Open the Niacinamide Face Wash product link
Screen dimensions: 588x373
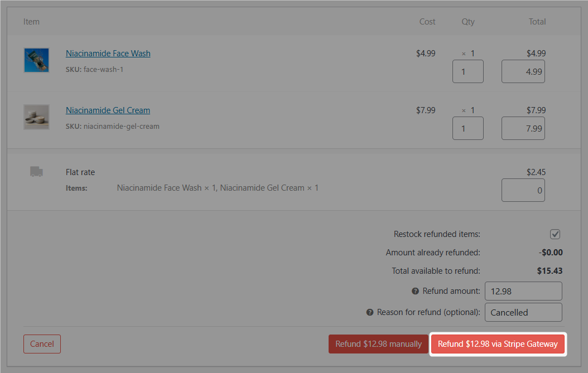[x=108, y=54]
